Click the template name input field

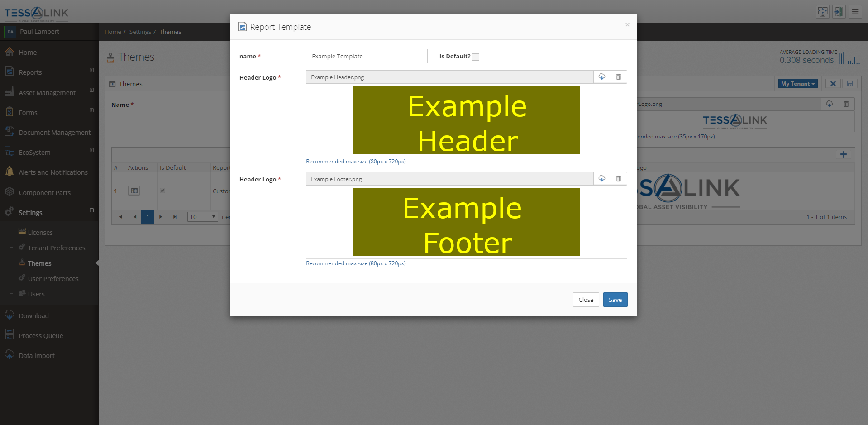[x=366, y=56]
